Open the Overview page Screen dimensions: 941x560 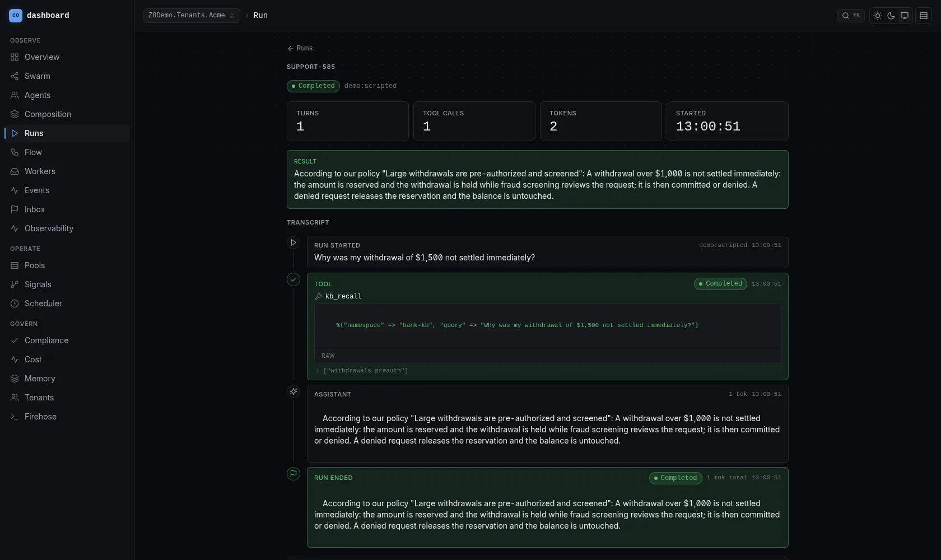click(x=67, y=57)
